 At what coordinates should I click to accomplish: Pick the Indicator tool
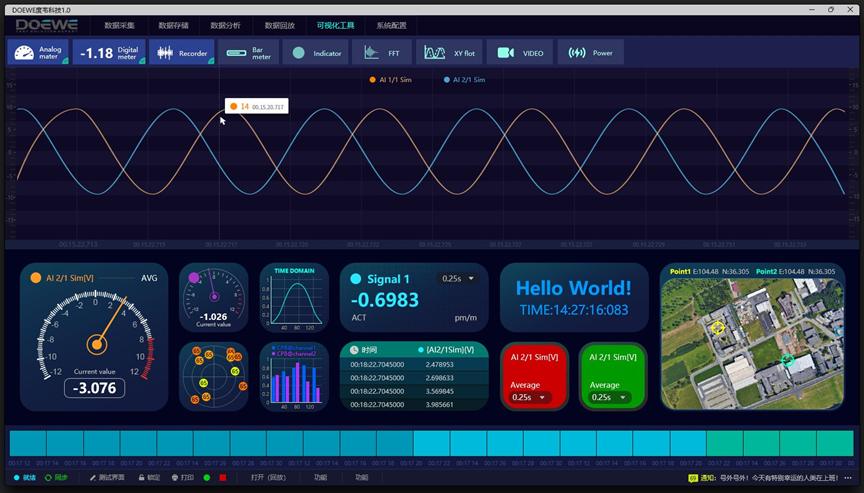(x=315, y=53)
